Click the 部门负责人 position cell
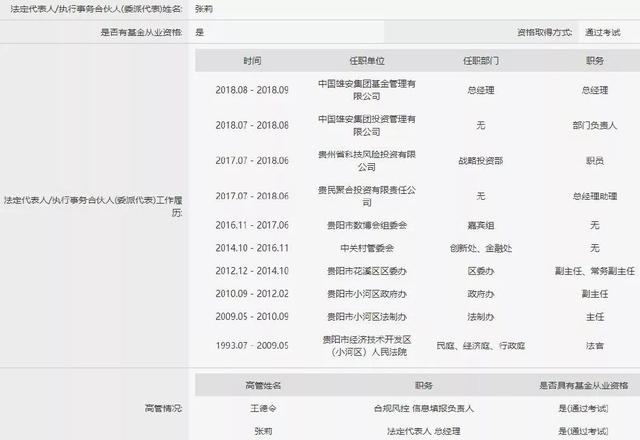This screenshot has width=640, height=440. click(x=595, y=125)
